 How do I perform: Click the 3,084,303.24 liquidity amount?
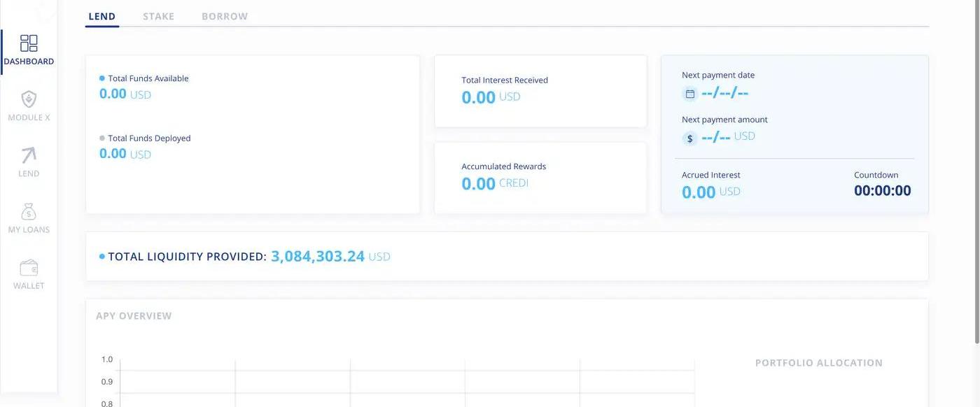318,257
